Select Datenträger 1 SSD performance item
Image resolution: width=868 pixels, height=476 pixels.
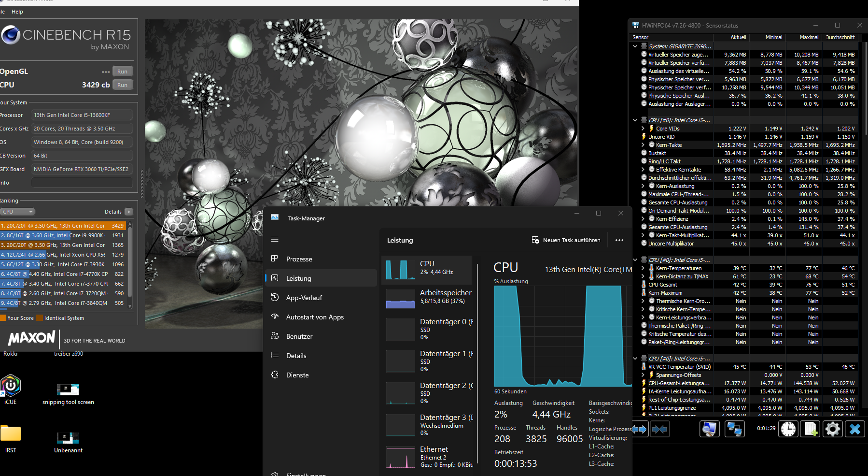pos(427,361)
